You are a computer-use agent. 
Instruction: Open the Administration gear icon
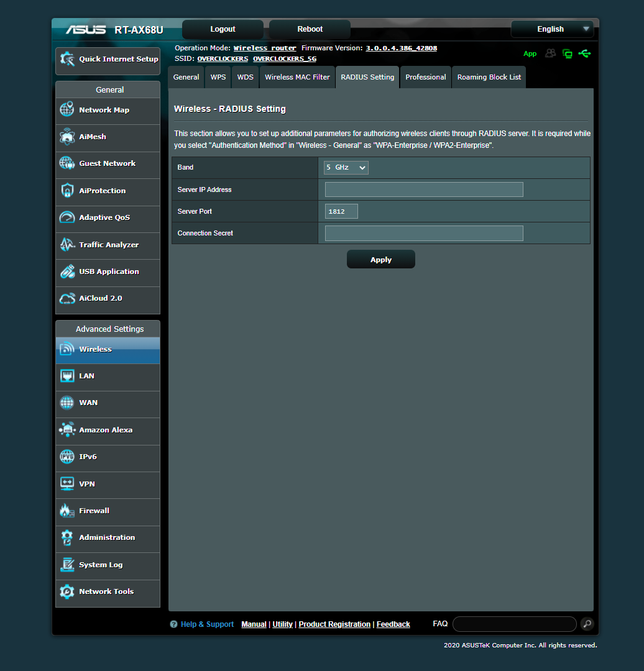67,537
